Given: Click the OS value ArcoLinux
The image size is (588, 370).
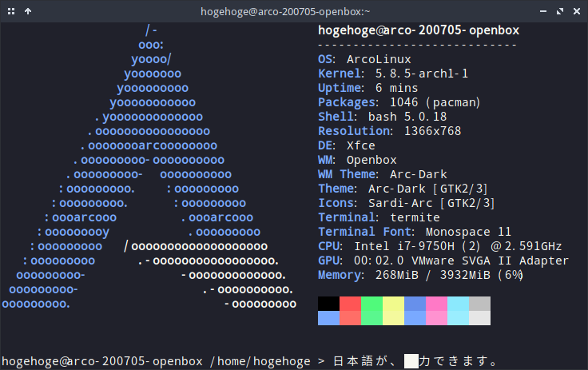Looking at the screenshot, I should point(379,59).
